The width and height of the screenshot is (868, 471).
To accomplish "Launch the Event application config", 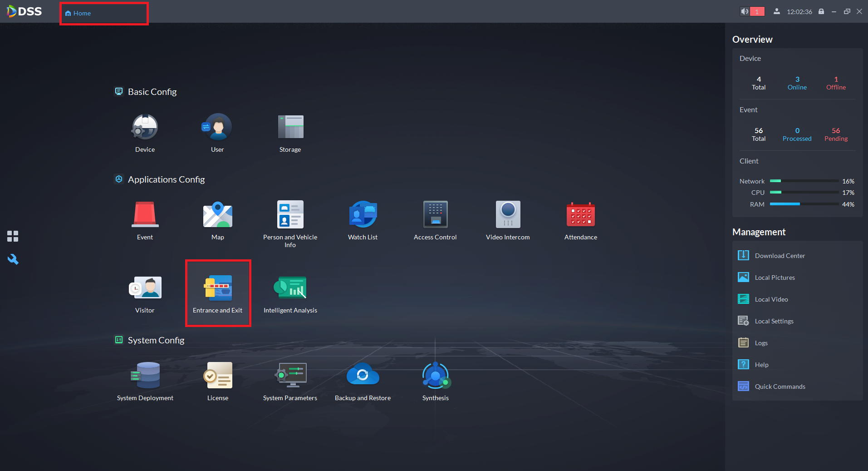I will click(x=145, y=215).
